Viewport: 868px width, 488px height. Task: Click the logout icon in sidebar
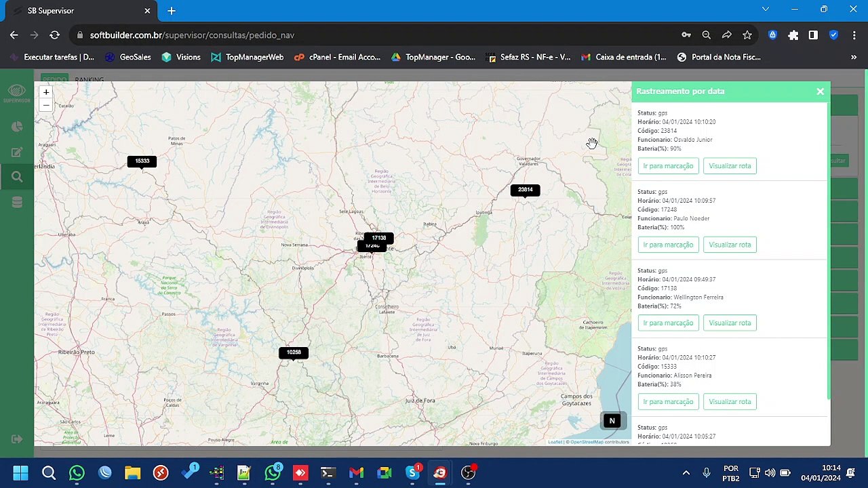pyautogui.click(x=17, y=439)
